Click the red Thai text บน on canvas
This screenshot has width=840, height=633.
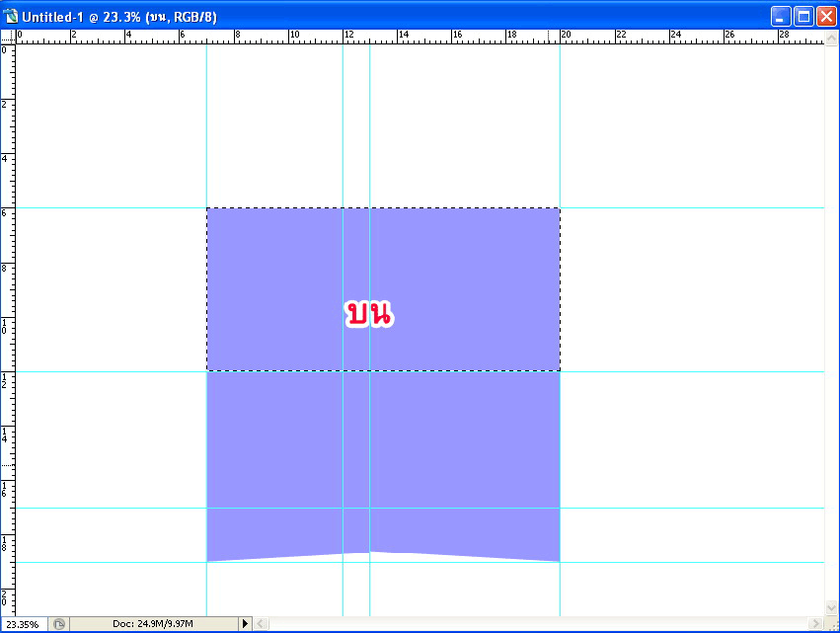point(369,314)
